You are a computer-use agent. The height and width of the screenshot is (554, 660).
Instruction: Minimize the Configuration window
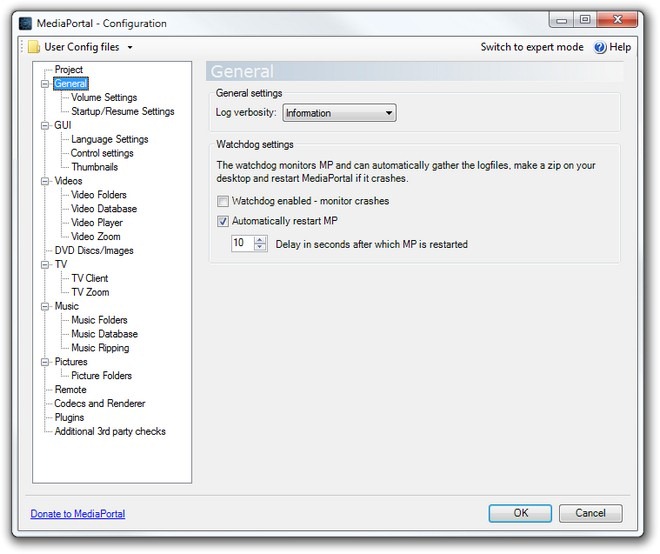tap(562, 20)
